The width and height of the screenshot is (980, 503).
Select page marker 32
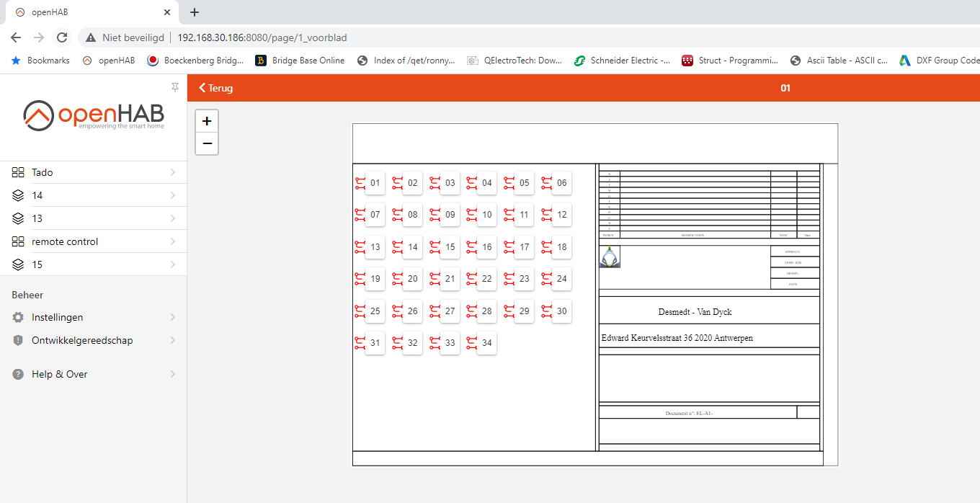click(412, 343)
